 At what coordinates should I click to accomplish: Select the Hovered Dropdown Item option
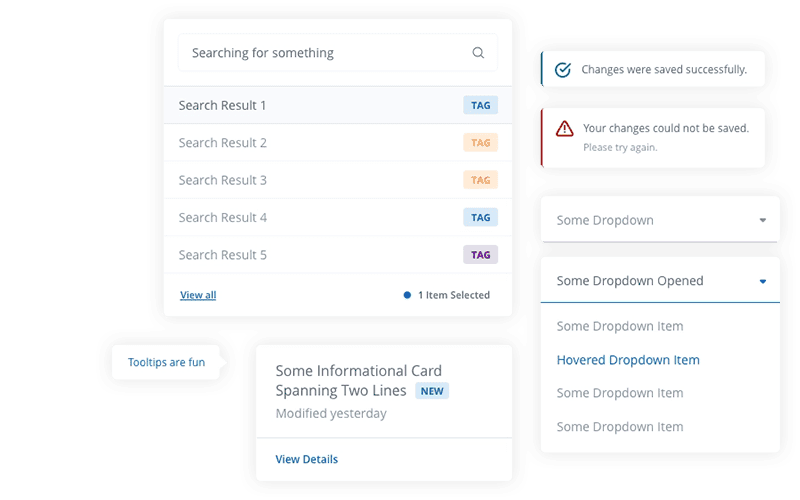628,360
